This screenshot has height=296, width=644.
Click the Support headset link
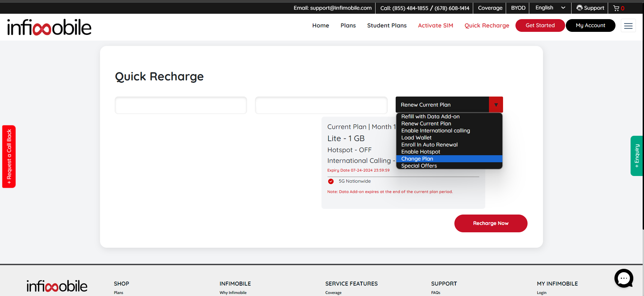[x=590, y=8]
